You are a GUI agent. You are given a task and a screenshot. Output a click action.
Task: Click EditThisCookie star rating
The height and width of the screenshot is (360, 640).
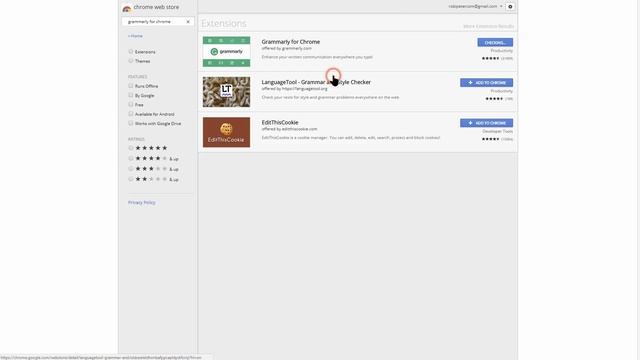tap(490, 139)
